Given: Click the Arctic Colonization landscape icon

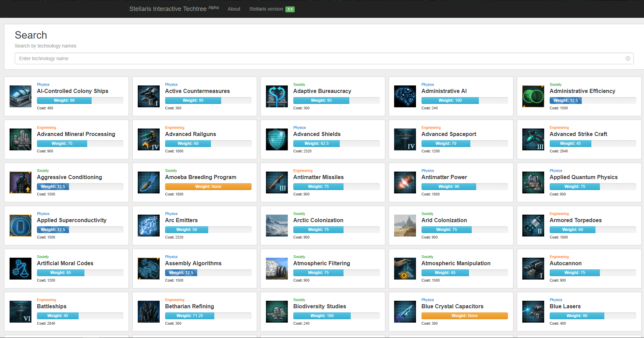Looking at the screenshot, I should pyautogui.click(x=277, y=226).
